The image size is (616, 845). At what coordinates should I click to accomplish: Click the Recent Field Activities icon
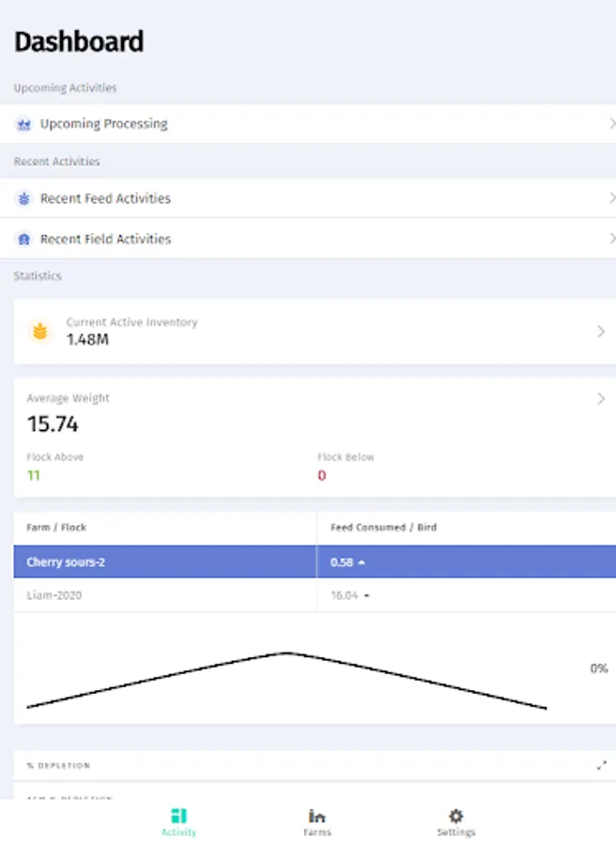click(x=24, y=238)
